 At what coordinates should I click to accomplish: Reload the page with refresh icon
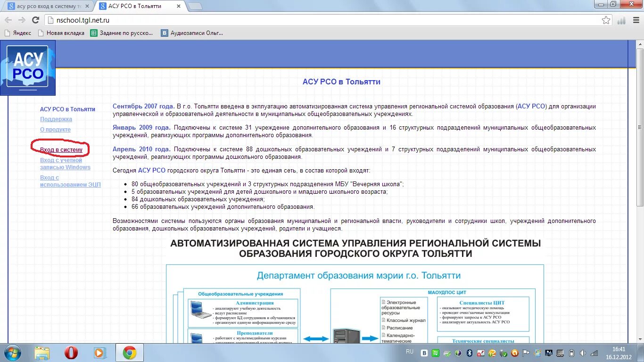[x=35, y=20]
